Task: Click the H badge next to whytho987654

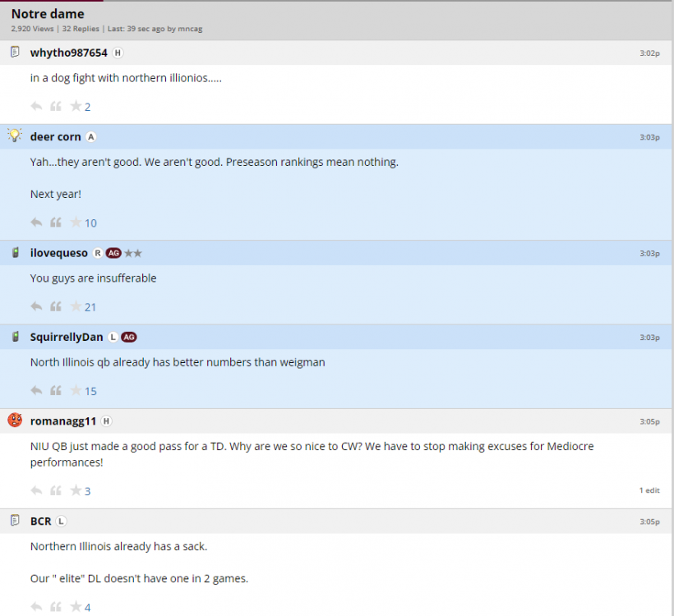Action: tap(118, 53)
